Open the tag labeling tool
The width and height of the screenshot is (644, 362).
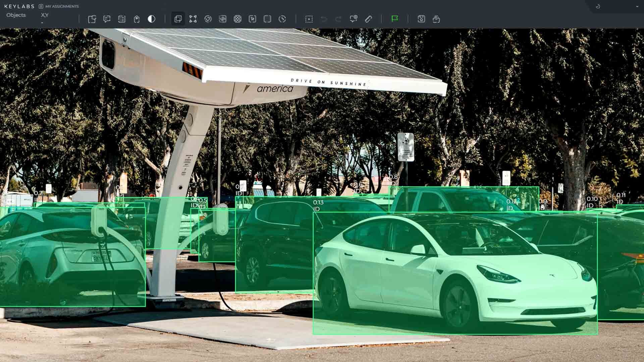[x=121, y=19]
